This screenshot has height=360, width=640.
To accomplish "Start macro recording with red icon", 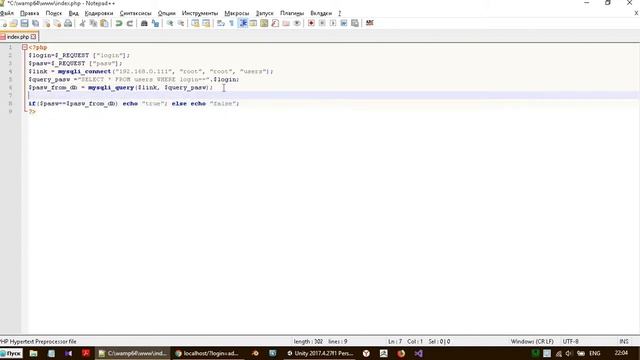I will 311,23.
